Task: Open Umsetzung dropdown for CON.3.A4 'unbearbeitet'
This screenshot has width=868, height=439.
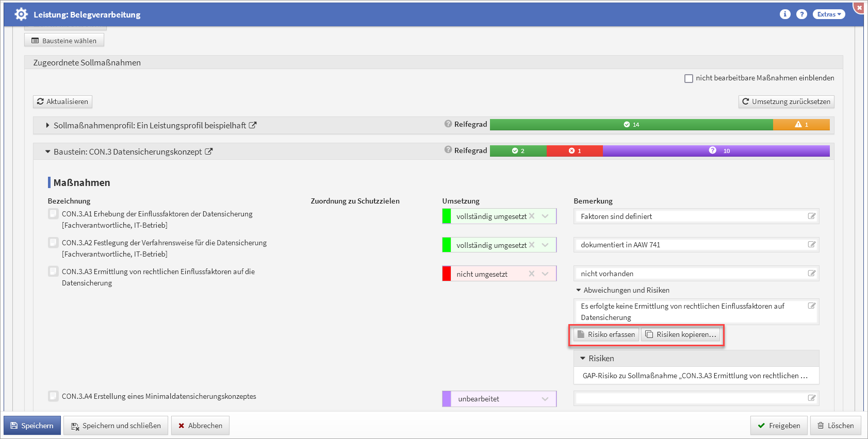Action: tap(545, 399)
